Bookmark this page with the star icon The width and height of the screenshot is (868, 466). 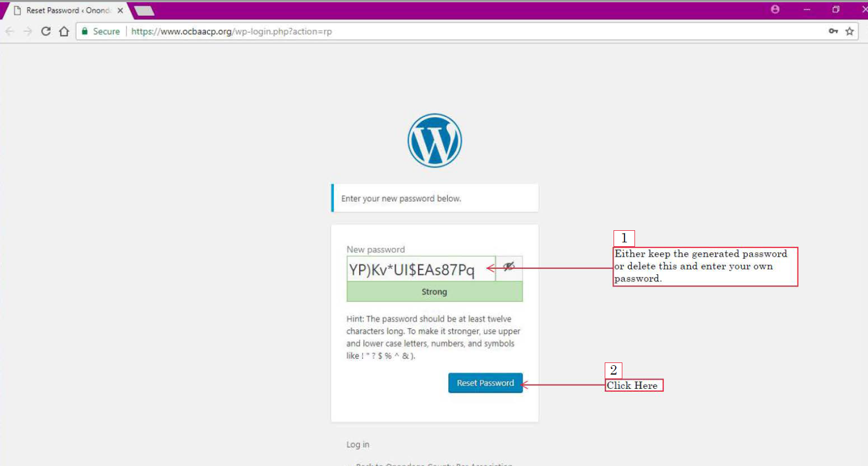(x=850, y=31)
